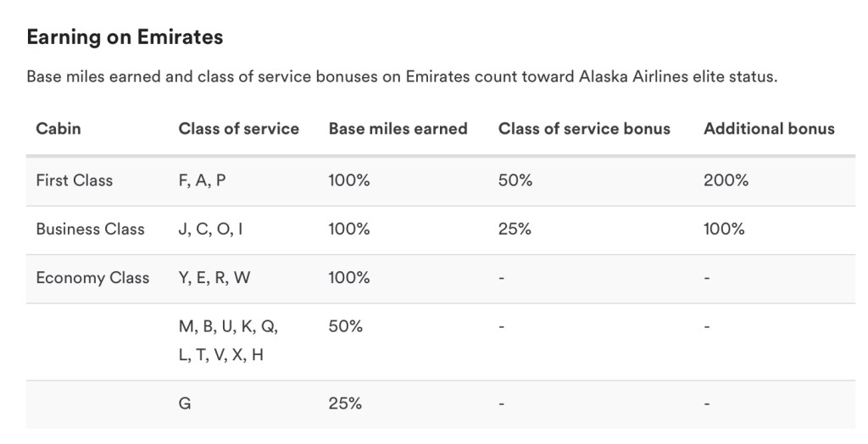Click the "Class of service" column header

point(238,129)
